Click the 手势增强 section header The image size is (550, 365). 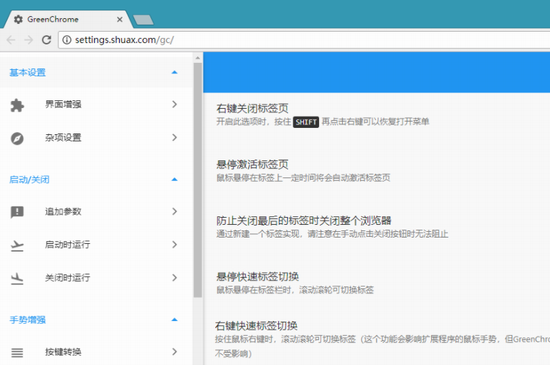click(x=96, y=320)
